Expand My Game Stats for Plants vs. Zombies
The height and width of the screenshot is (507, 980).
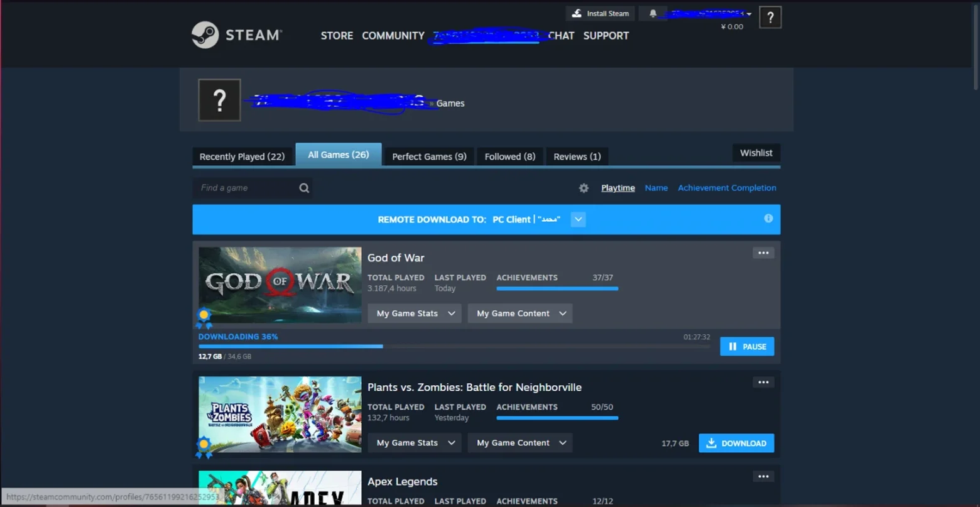415,443
